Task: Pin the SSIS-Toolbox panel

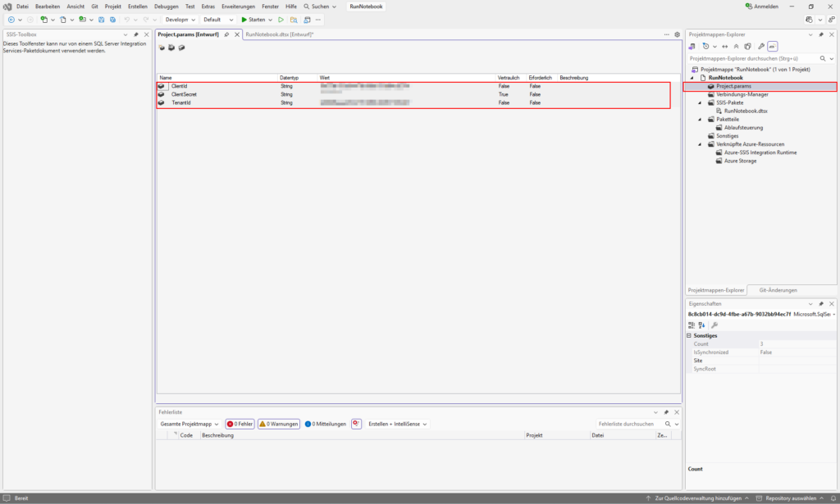Action: pos(136,34)
